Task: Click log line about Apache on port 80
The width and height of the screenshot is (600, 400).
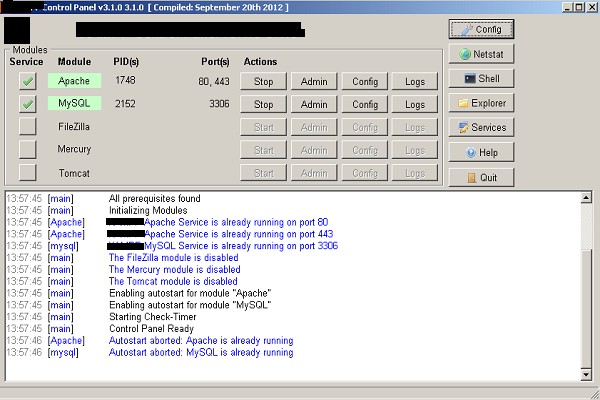Action: pos(236,222)
